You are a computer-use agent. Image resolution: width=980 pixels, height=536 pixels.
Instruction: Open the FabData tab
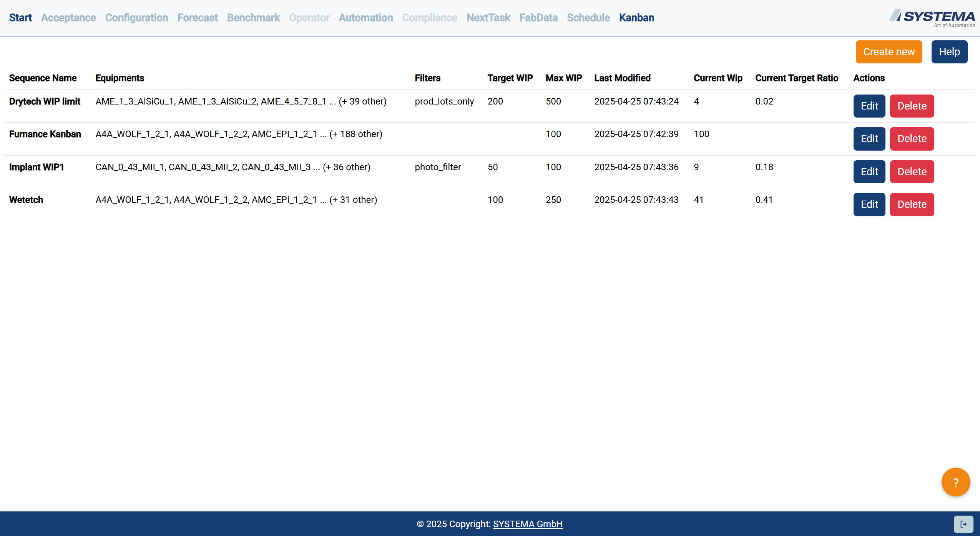538,18
